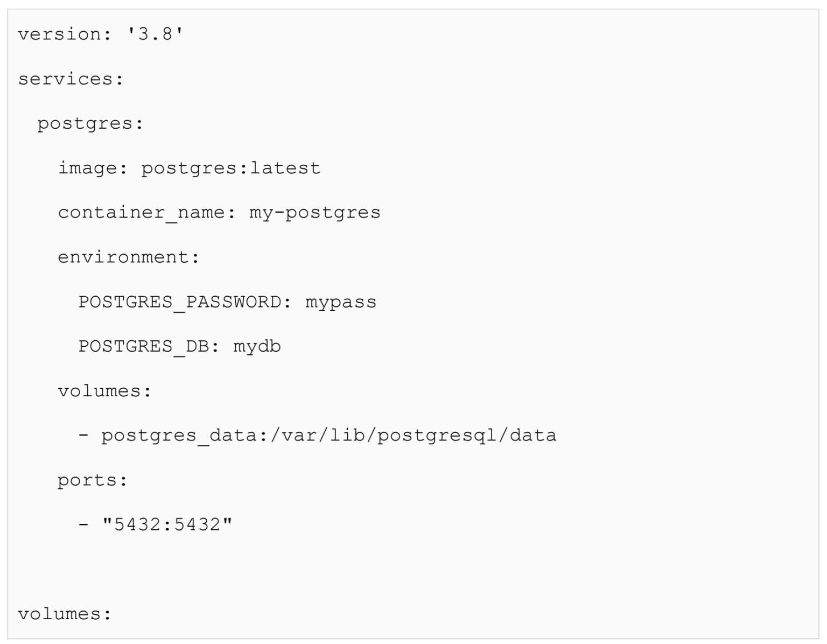Click the postgres service name key

[85, 124]
